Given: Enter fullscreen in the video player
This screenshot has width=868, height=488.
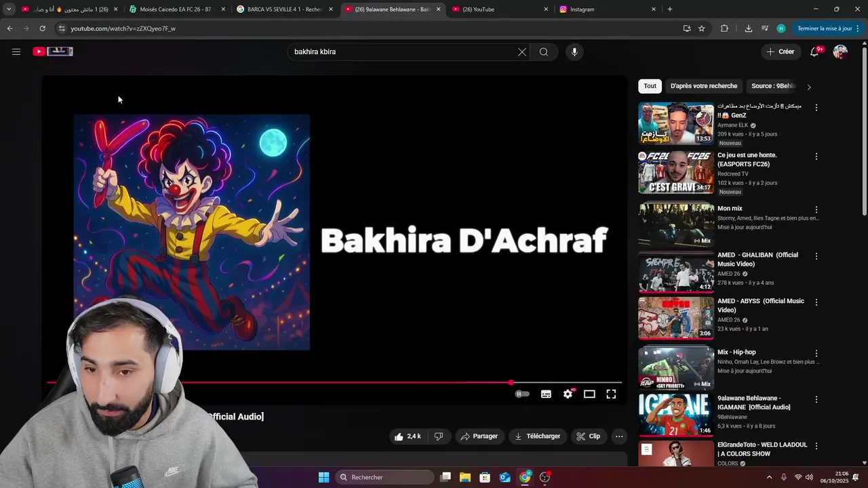Looking at the screenshot, I should tap(611, 394).
